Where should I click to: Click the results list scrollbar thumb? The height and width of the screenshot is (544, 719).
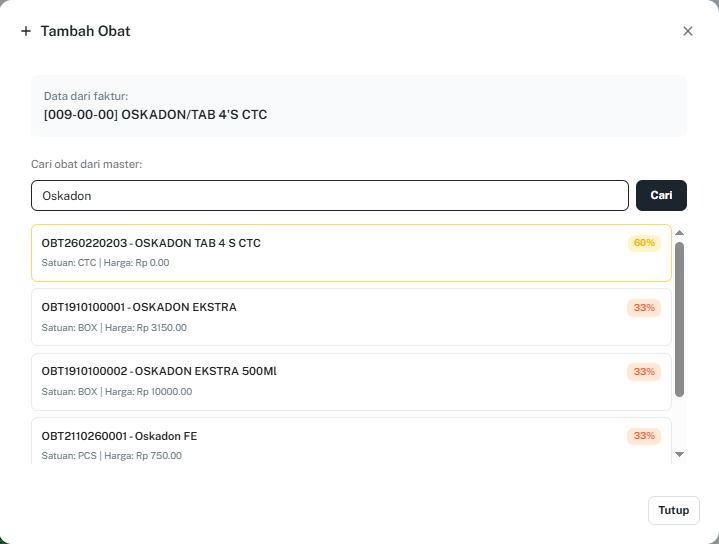click(x=680, y=318)
